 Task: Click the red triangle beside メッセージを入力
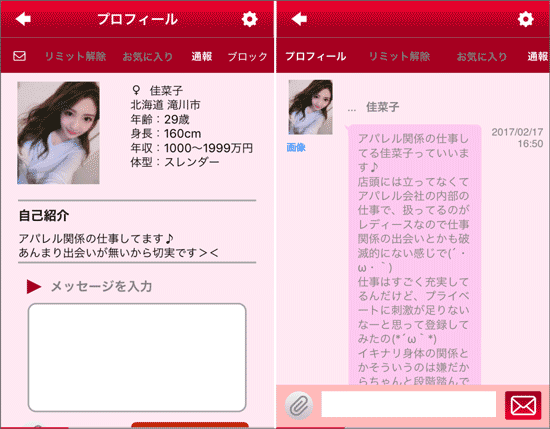pos(34,287)
